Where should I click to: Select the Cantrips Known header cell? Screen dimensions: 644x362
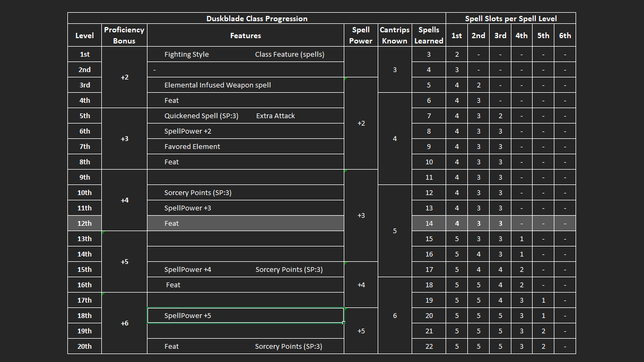tap(395, 36)
